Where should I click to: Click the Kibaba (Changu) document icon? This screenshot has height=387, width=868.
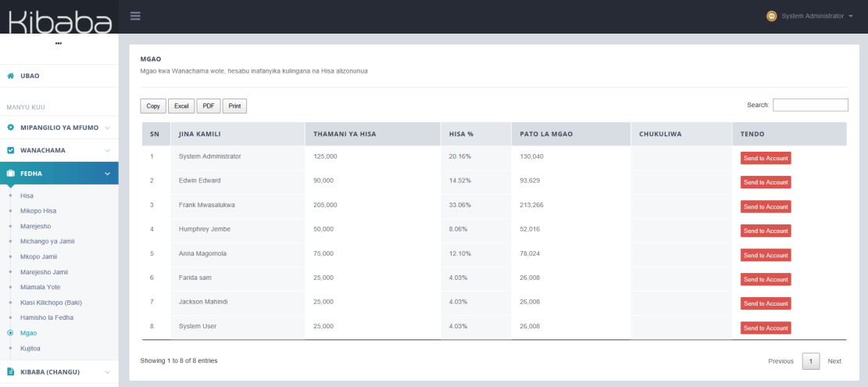coord(11,372)
